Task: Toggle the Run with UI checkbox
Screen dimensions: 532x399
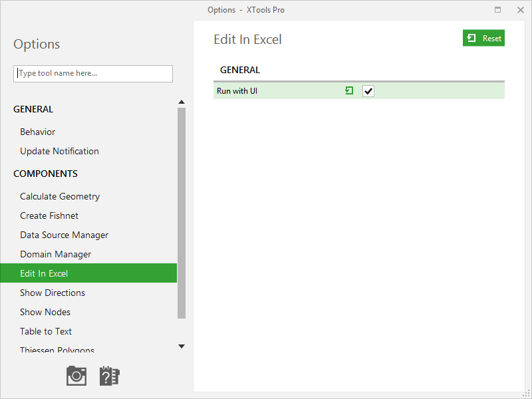Action: click(x=368, y=91)
